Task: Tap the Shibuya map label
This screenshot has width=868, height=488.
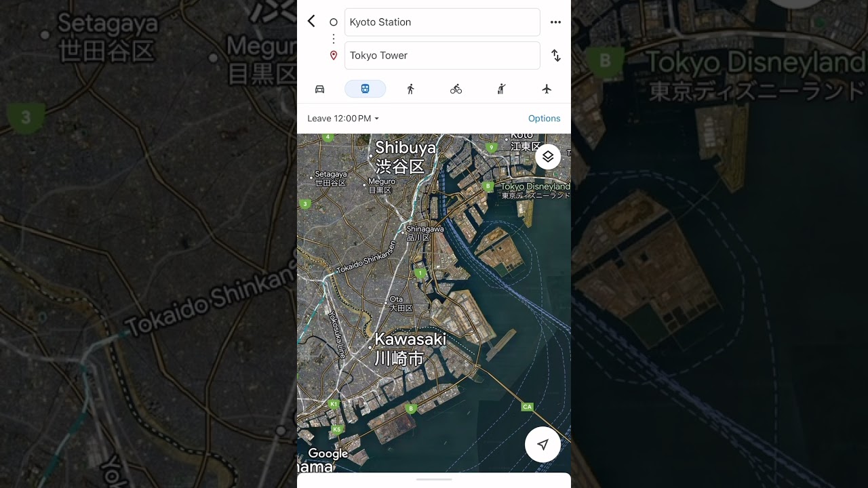Action: pos(405,157)
